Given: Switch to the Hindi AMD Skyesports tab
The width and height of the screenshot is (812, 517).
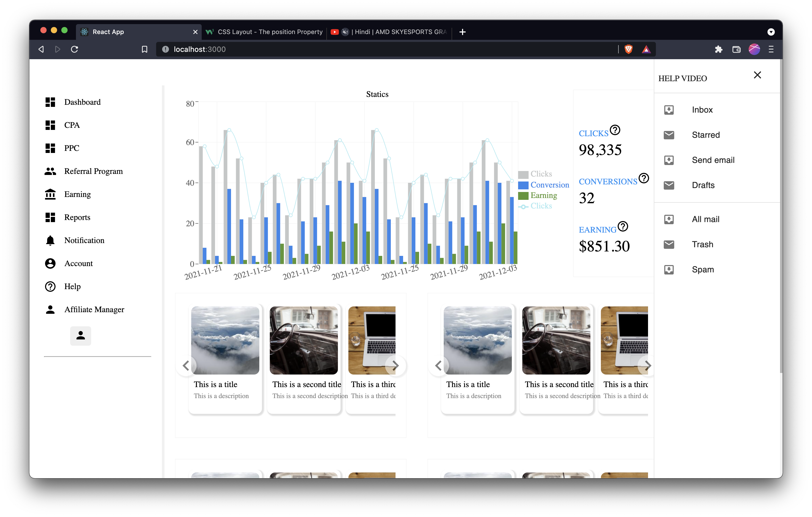Looking at the screenshot, I should click(x=389, y=32).
